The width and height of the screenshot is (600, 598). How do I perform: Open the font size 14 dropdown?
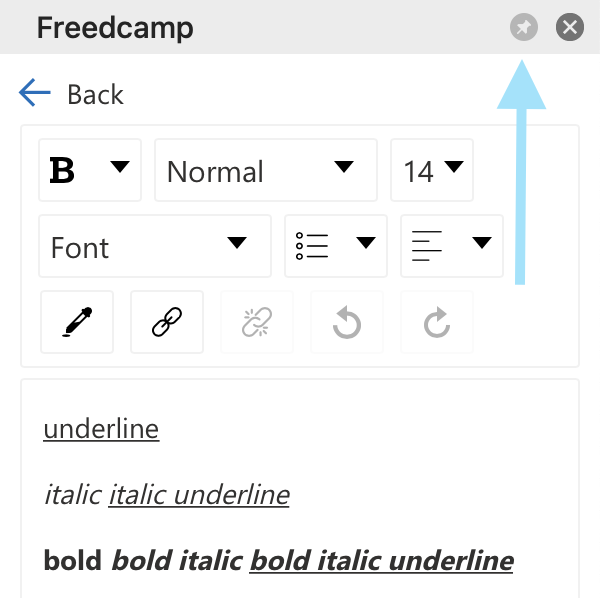[x=432, y=171]
